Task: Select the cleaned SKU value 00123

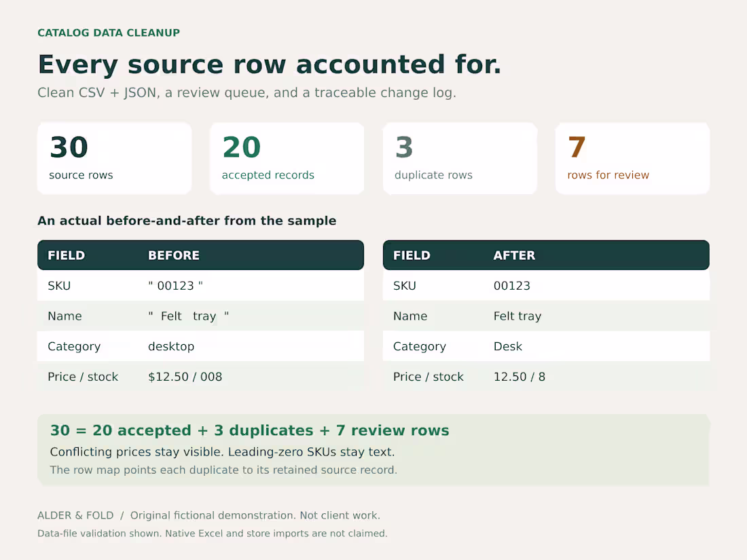Action: [x=511, y=286]
